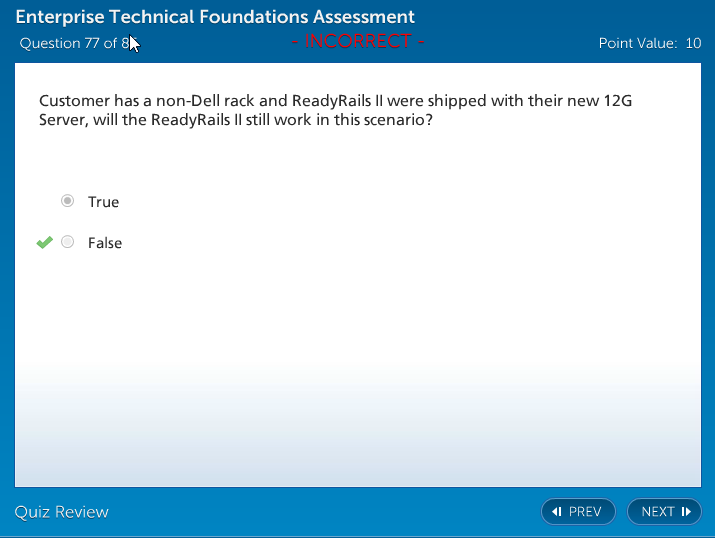This screenshot has width=715, height=538.
Task: Click the Quiz Review label
Action: [62, 512]
